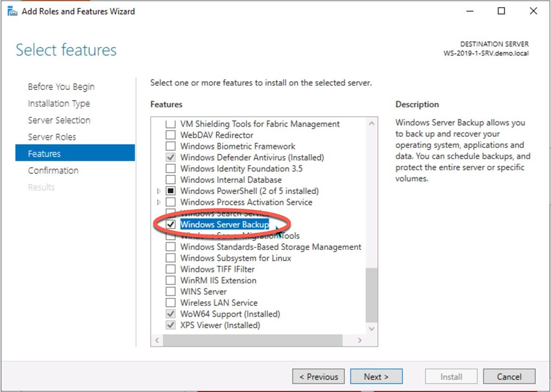
Task: Check Windows TIFF IFilter
Action: tap(170, 269)
